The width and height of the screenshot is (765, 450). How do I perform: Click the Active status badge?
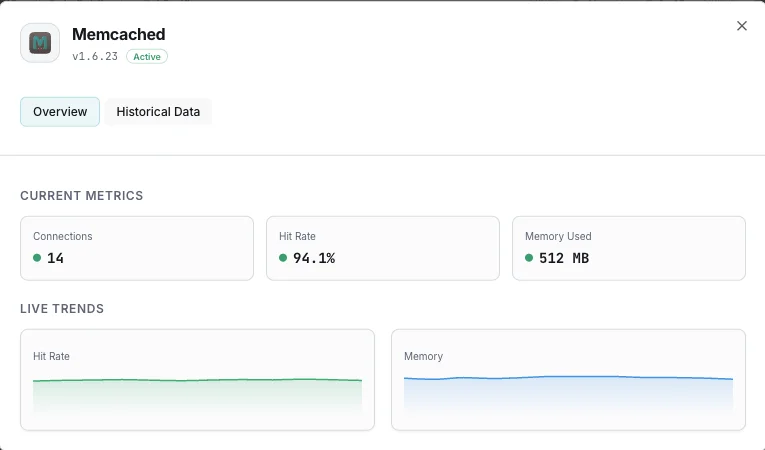click(x=147, y=57)
